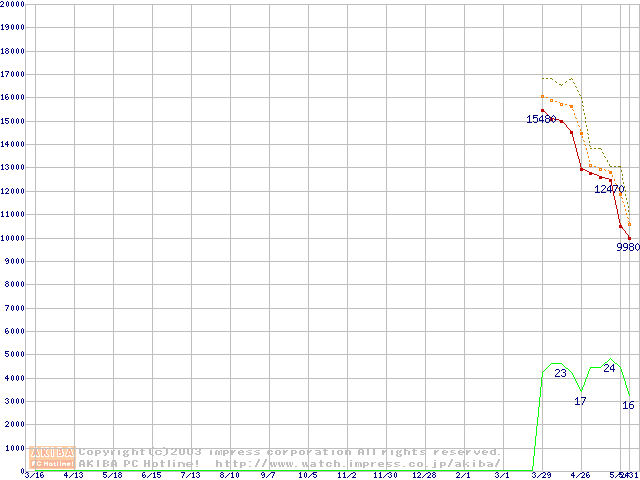The width and height of the screenshot is (640, 480).
Task: Click the green line's 23 count label
Action: pos(560,373)
